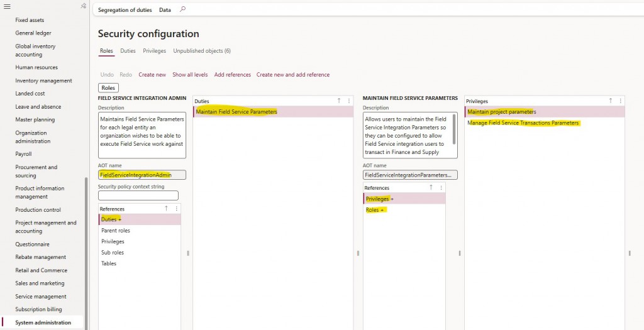This screenshot has height=330, width=644.
Task: Open the Data menu
Action: pyautogui.click(x=165, y=10)
